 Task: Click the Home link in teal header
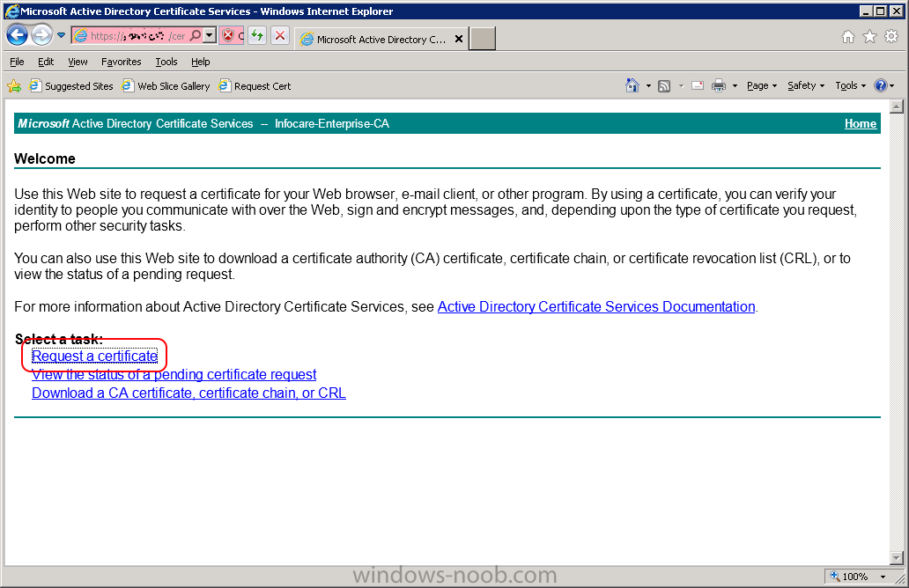tap(861, 123)
